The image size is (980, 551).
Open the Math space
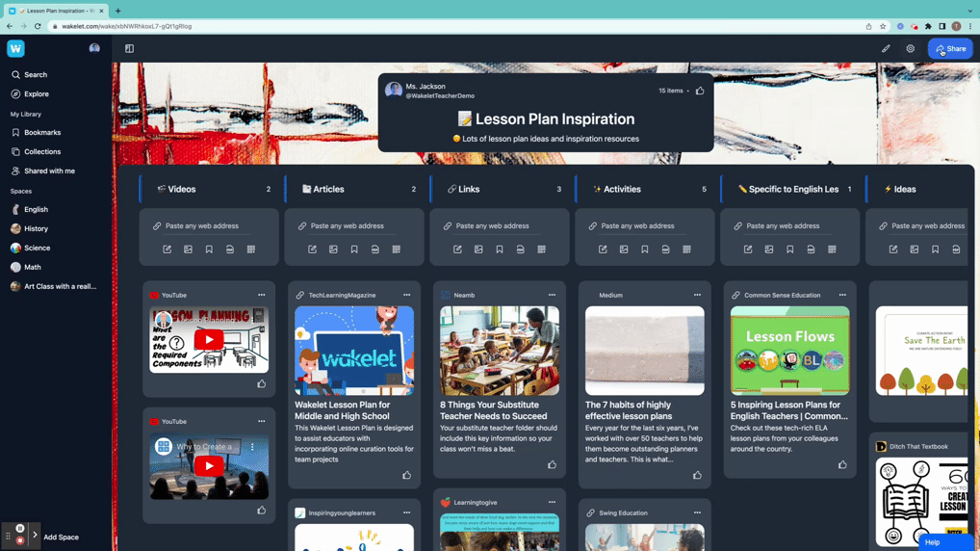click(x=26, y=267)
